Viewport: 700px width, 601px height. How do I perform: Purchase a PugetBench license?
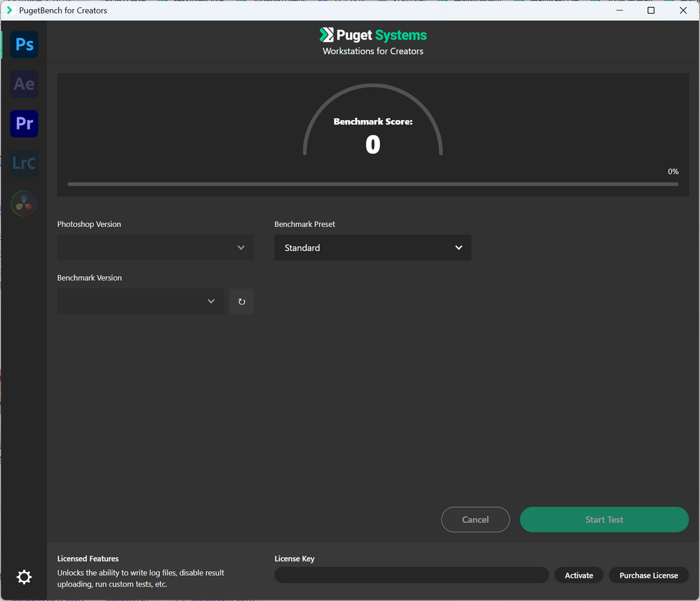648,575
